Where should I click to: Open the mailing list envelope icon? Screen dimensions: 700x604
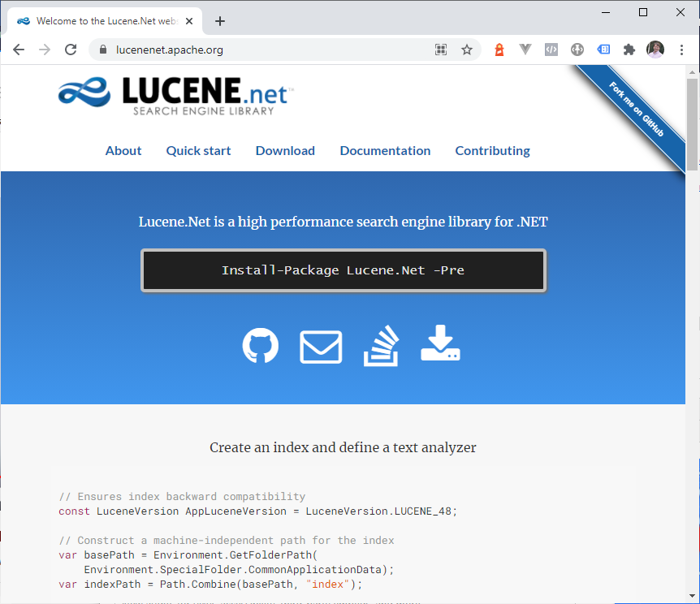(321, 347)
